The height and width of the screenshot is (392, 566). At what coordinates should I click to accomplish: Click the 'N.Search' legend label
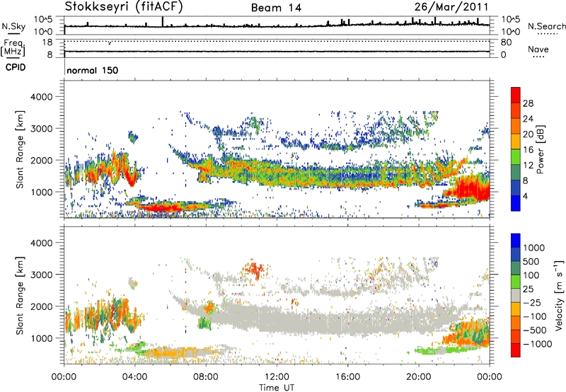(546, 26)
